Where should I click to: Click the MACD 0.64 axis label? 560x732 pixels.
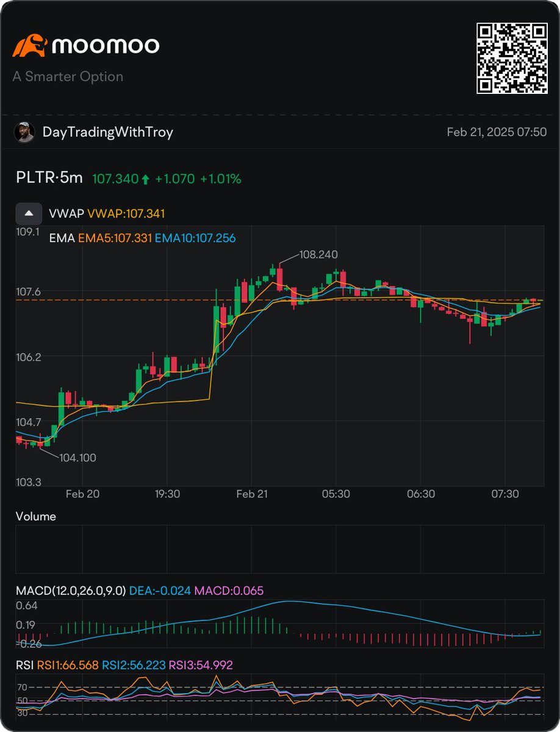coord(27,606)
